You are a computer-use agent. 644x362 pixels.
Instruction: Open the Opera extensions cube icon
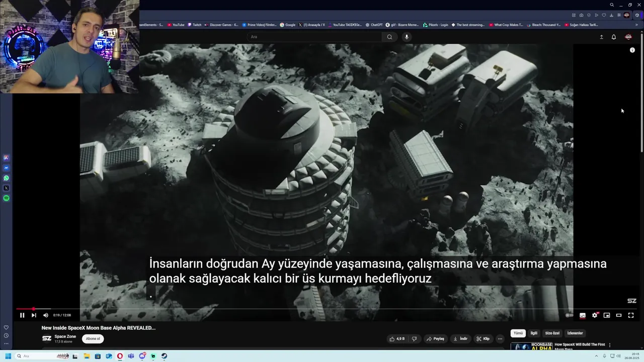pyautogui.click(x=637, y=15)
